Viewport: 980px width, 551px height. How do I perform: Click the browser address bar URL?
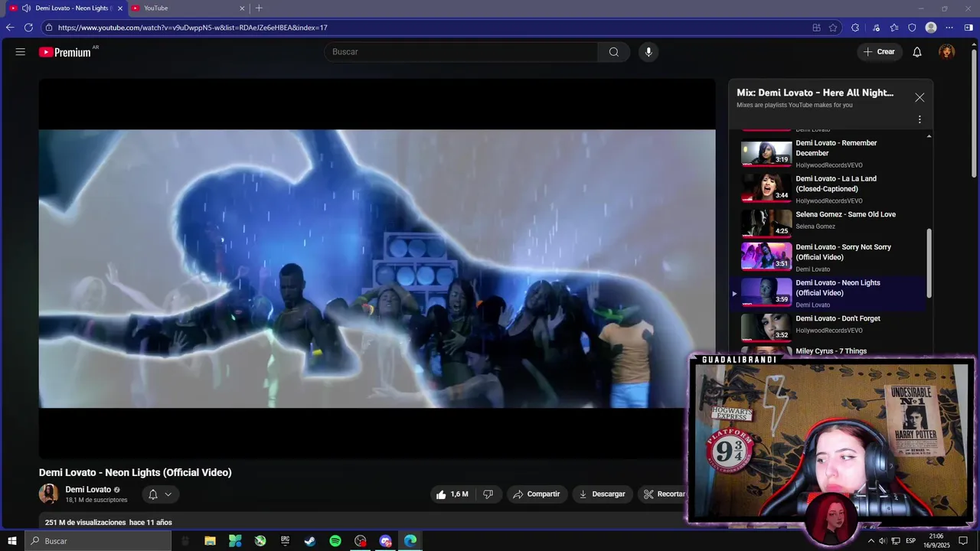(193, 28)
